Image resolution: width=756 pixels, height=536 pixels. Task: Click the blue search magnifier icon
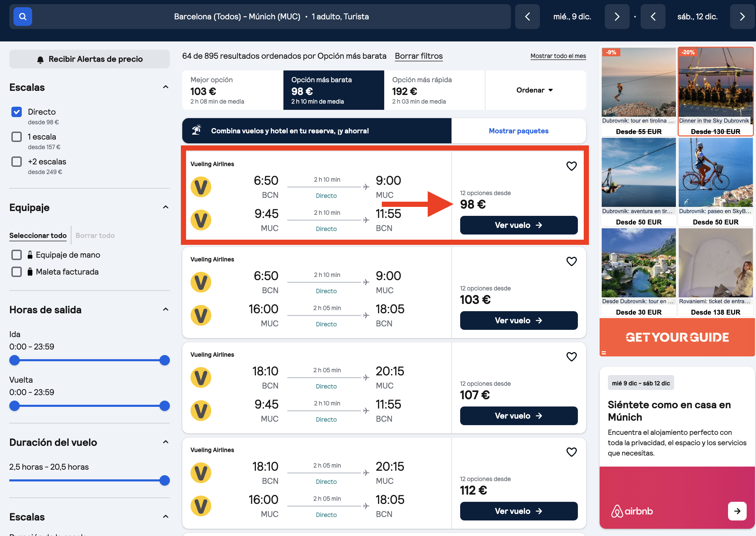[23, 17]
